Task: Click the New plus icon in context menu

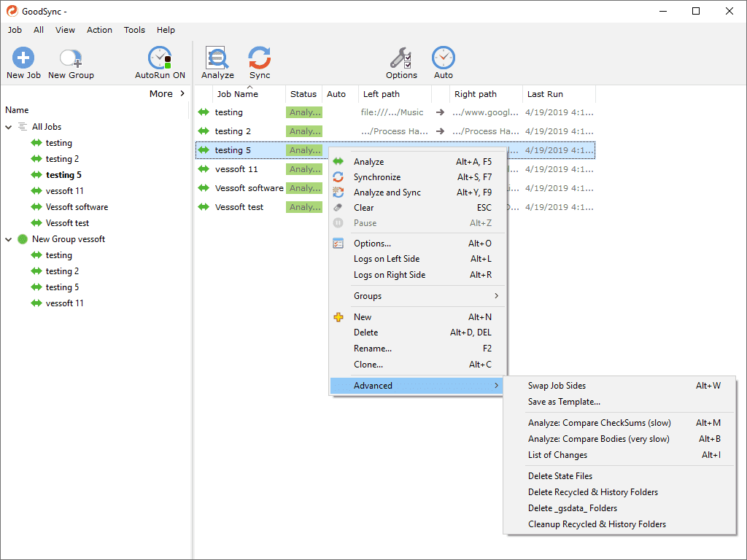Action: [338, 317]
